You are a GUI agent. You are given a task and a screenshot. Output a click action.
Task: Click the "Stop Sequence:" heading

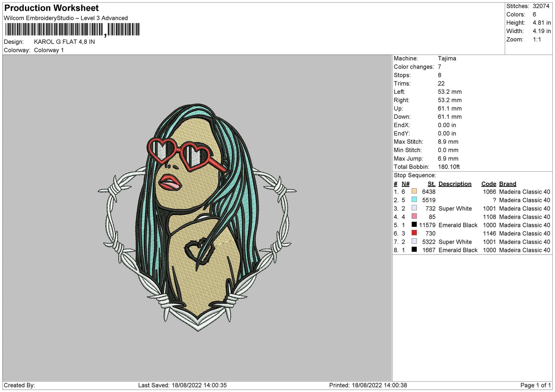(x=415, y=175)
